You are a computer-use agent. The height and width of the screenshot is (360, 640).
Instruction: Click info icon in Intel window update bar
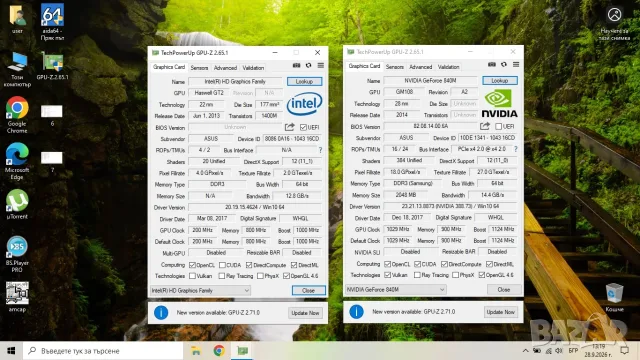[161, 313]
